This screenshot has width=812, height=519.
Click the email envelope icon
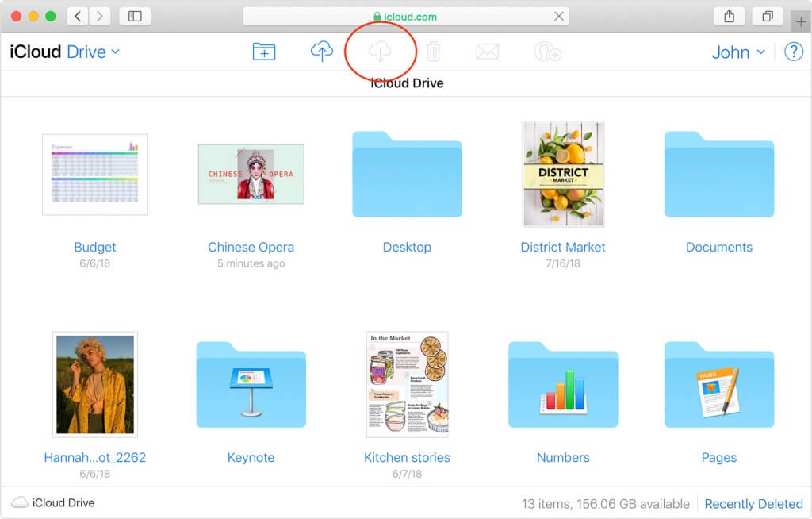pyautogui.click(x=488, y=52)
